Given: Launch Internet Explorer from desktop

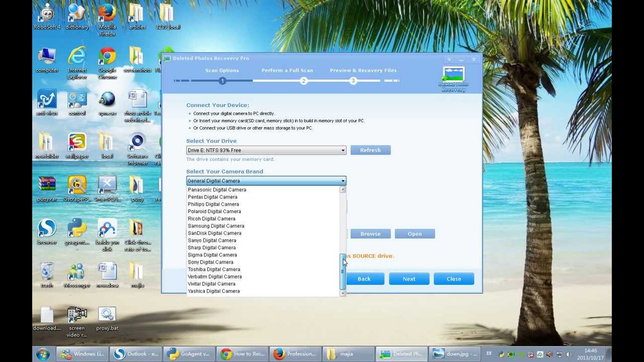Looking at the screenshot, I should tap(77, 63).
